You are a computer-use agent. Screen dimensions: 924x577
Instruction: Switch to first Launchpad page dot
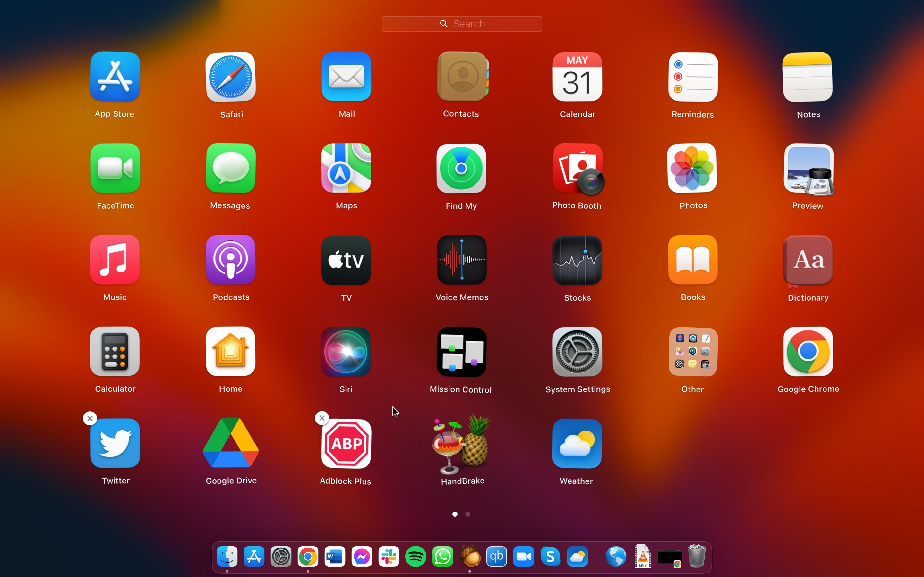(x=455, y=514)
